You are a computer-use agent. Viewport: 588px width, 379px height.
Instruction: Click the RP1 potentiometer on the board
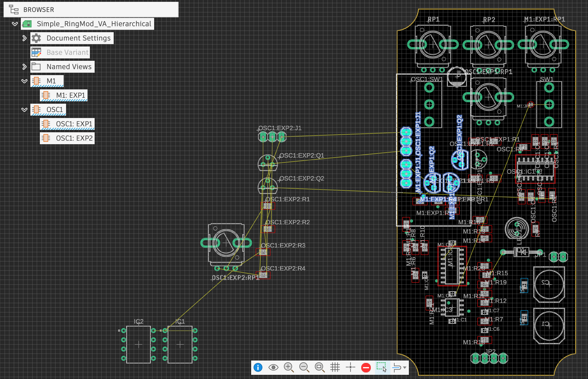pyautogui.click(x=433, y=45)
